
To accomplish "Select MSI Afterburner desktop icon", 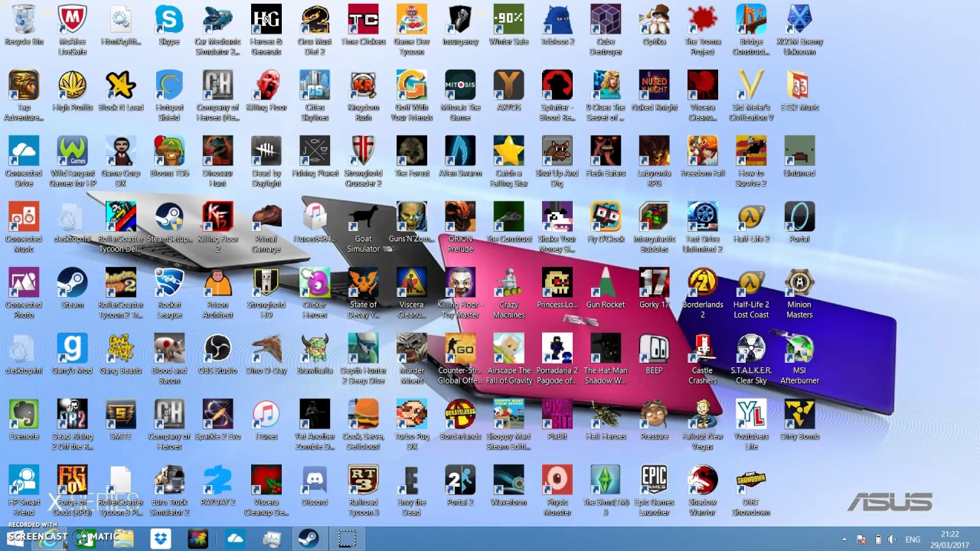I will (x=799, y=359).
